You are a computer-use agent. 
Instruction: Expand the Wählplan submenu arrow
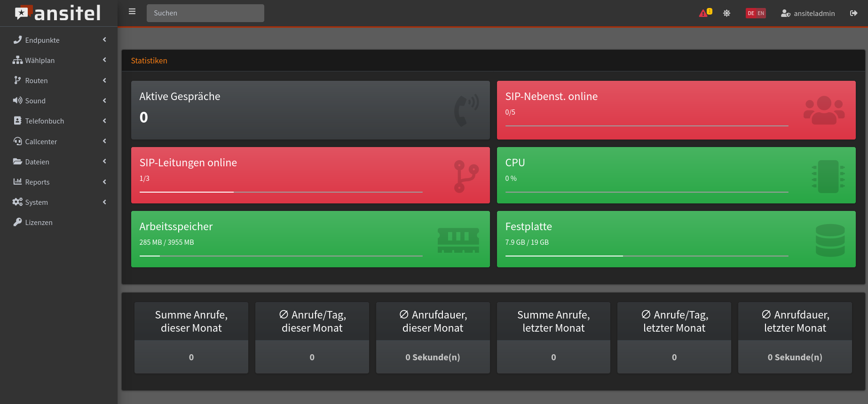click(x=104, y=60)
